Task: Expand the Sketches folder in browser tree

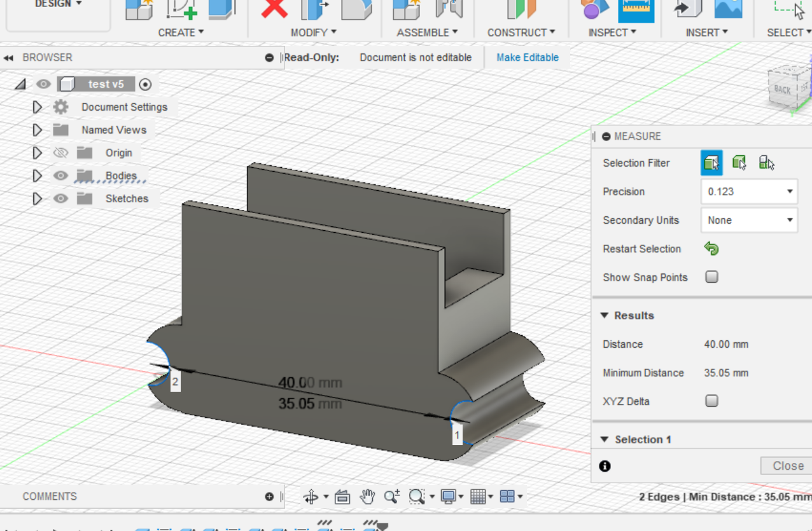Action: (37, 198)
